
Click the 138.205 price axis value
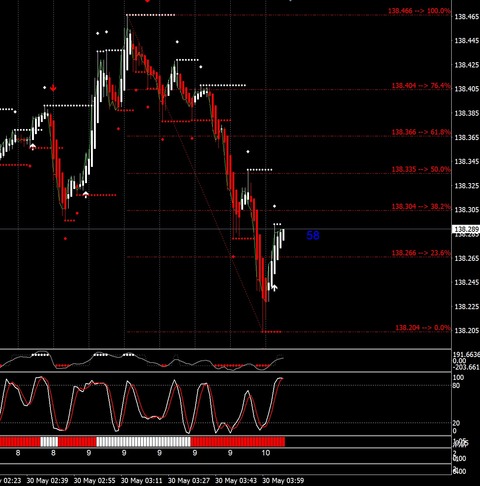tap(467, 331)
